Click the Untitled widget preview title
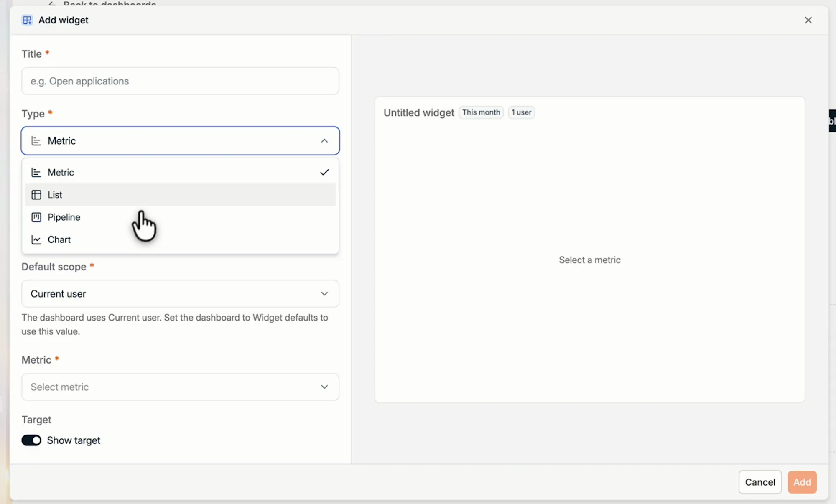Image resolution: width=836 pixels, height=504 pixels. [419, 113]
